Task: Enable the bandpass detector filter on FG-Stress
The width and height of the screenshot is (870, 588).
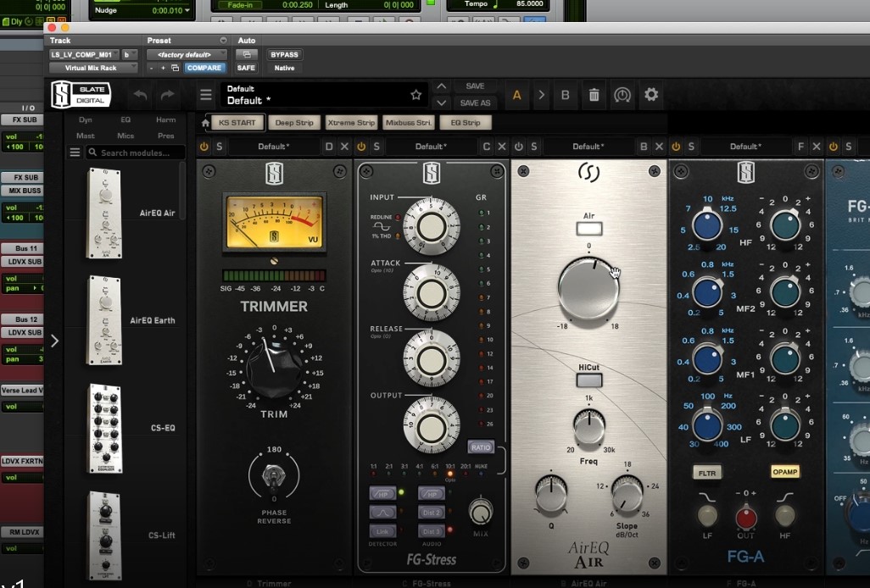Action: [x=382, y=513]
